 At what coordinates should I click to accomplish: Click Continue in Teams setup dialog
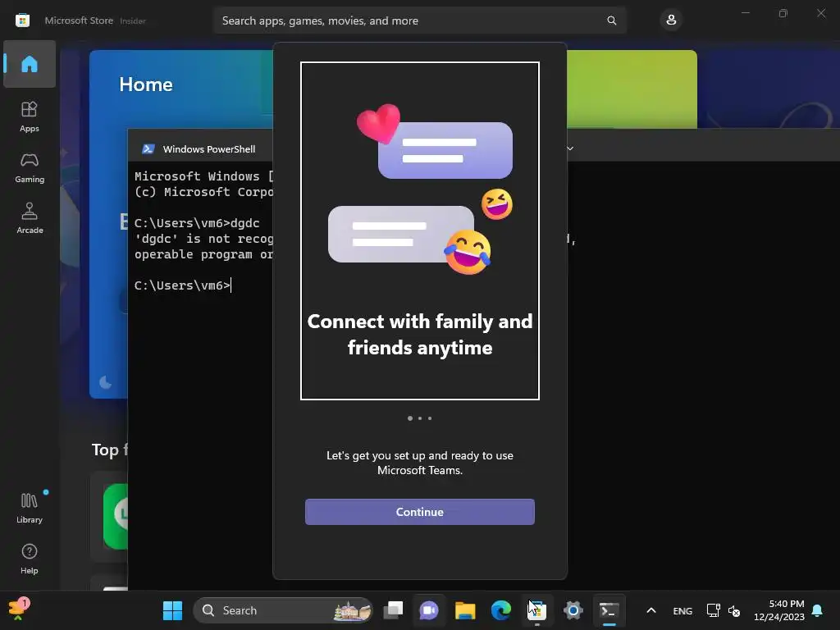point(420,512)
